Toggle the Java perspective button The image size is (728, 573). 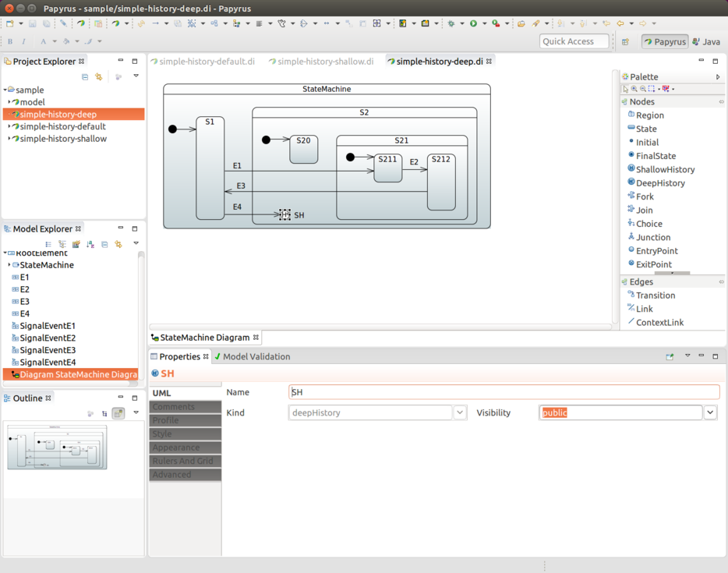coord(706,42)
